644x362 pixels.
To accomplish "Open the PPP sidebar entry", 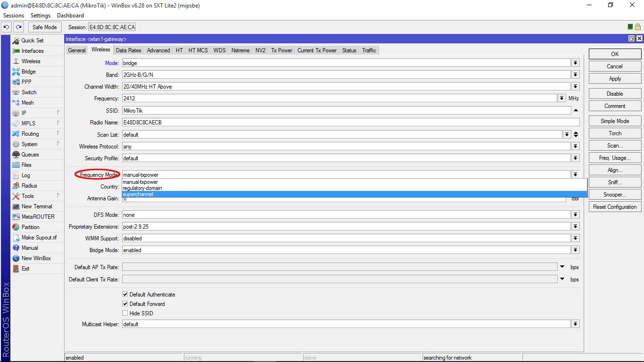I will click(x=26, y=82).
